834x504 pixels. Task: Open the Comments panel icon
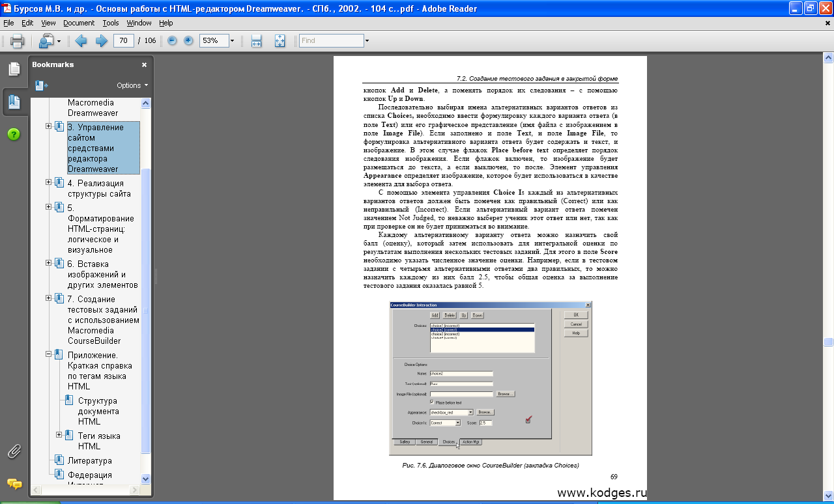click(14, 484)
